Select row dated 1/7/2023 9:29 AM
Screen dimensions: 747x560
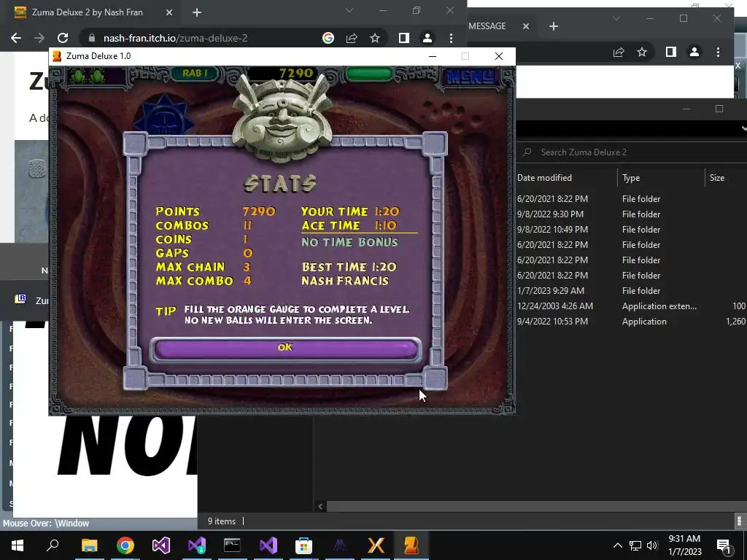pos(631,290)
